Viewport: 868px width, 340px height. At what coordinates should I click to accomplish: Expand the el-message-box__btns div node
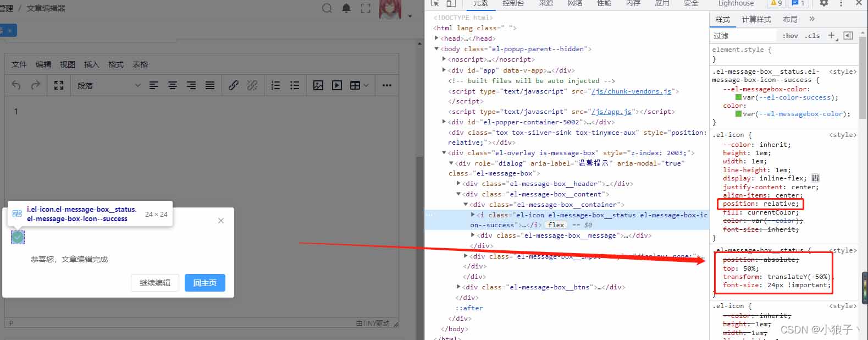pos(458,287)
